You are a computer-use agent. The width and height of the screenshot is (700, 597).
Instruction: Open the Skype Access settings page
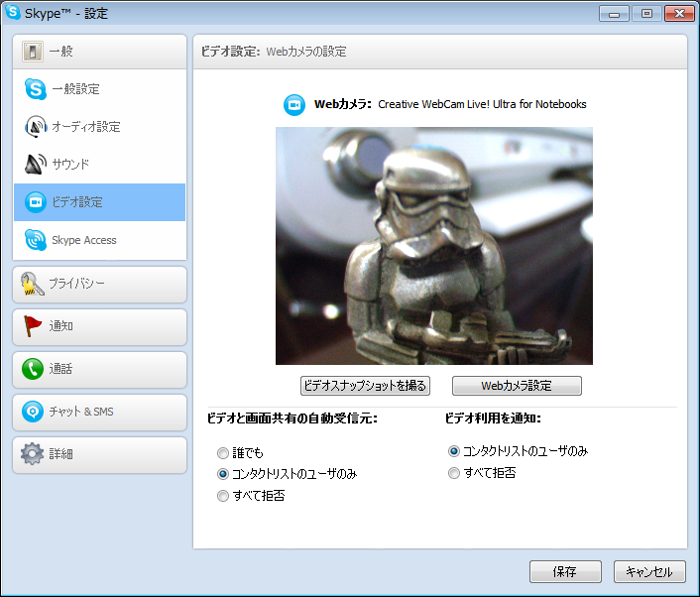(99, 240)
